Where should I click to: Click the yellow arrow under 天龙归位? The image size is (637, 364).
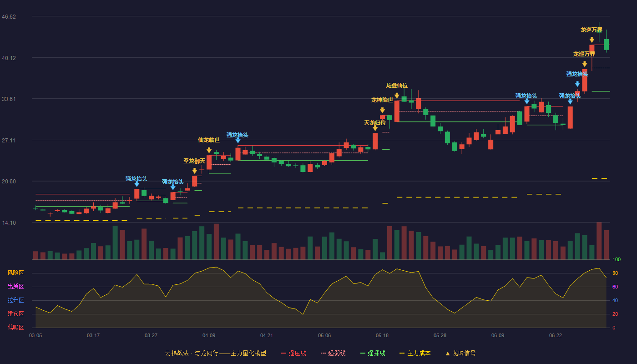375,128
